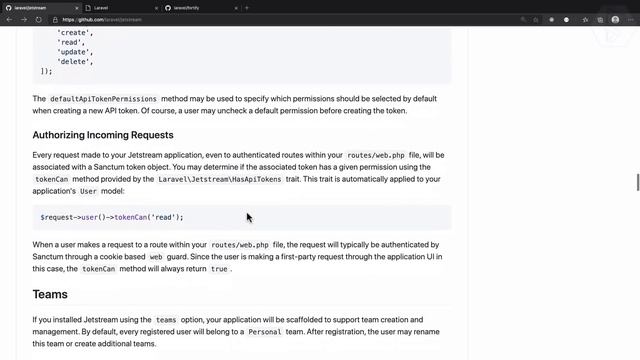Open the browser profile avatar

click(615, 20)
